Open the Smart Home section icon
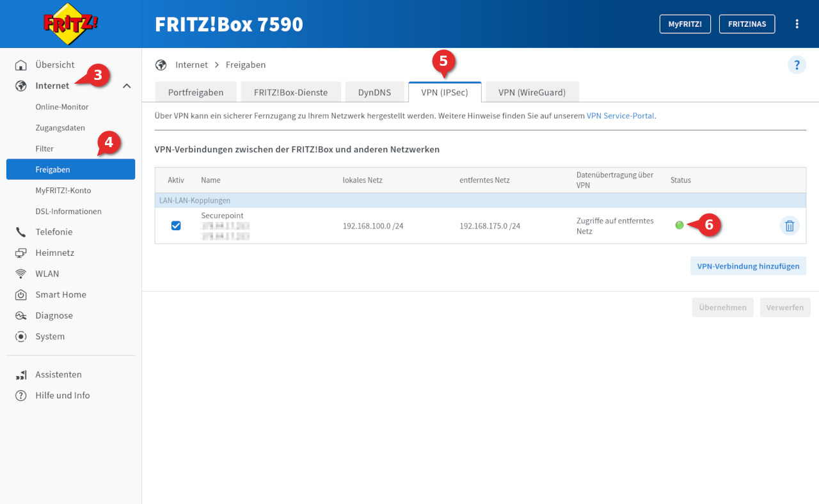The width and height of the screenshot is (819, 504). click(20, 294)
